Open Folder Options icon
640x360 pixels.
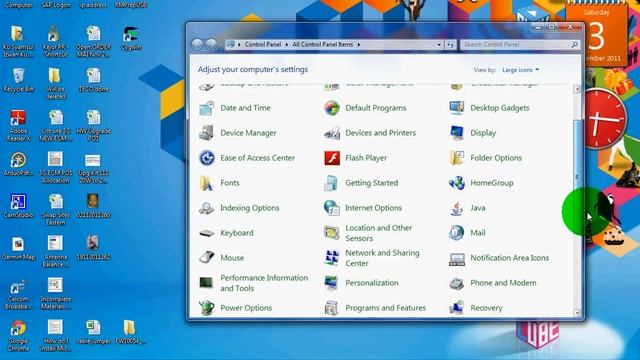click(457, 158)
